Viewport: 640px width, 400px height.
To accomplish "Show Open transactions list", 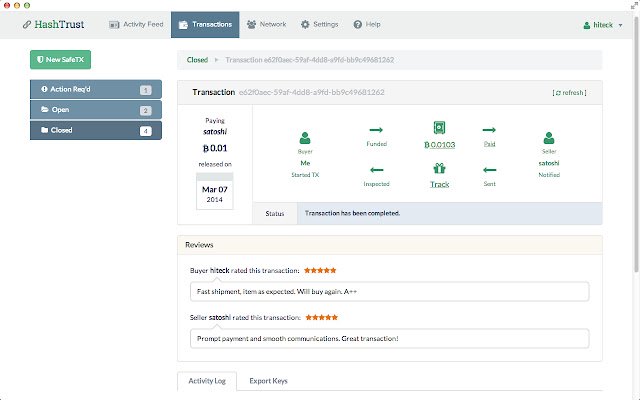I will tap(96, 110).
